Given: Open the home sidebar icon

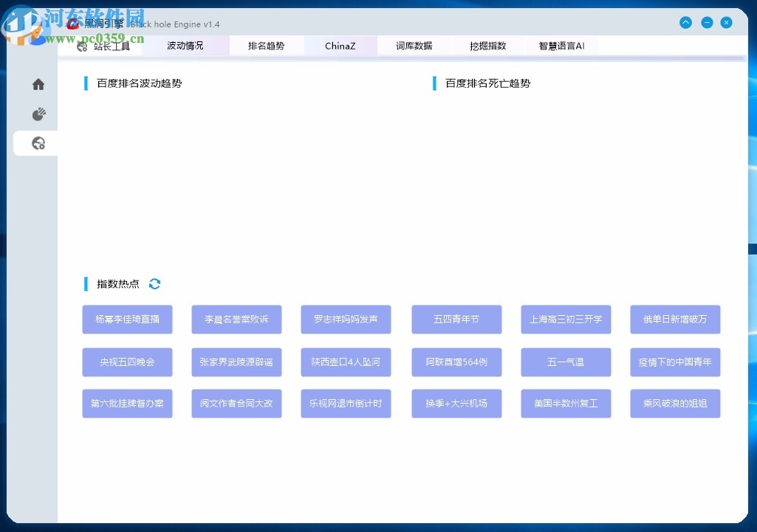Looking at the screenshot, I should point(38,84).
